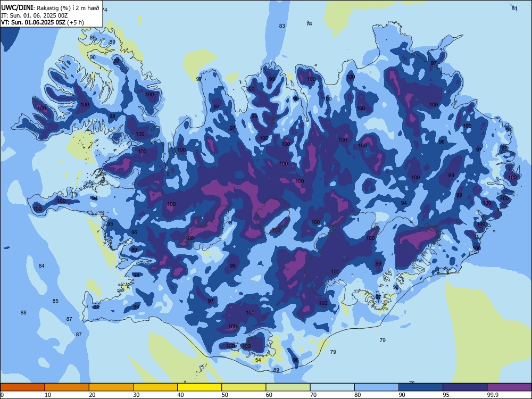This screenshot has height=399, width=532.
Task: Click the legend tick label '30'
Action: [x=136, y=395]
